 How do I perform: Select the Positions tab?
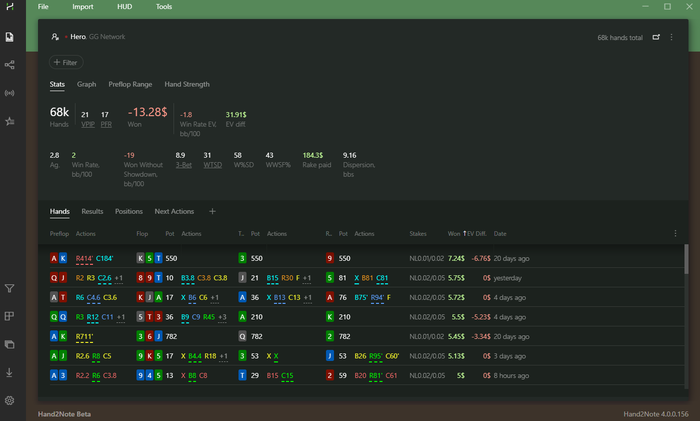tap(129, 212)
